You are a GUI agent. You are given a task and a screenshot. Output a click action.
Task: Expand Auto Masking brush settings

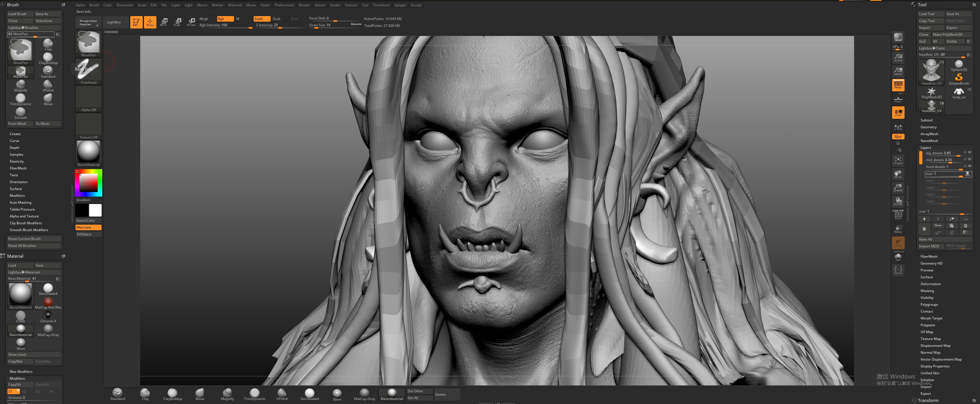(21, 202)
